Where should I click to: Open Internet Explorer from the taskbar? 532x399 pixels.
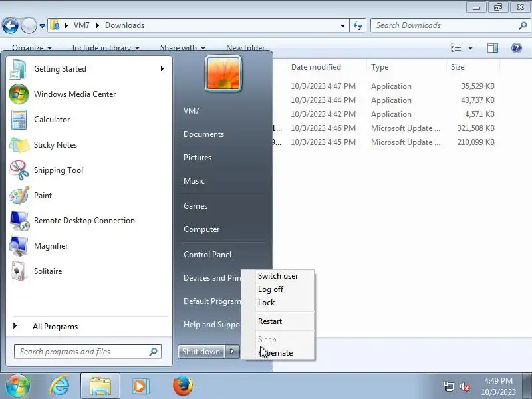(x=59, y=386)
